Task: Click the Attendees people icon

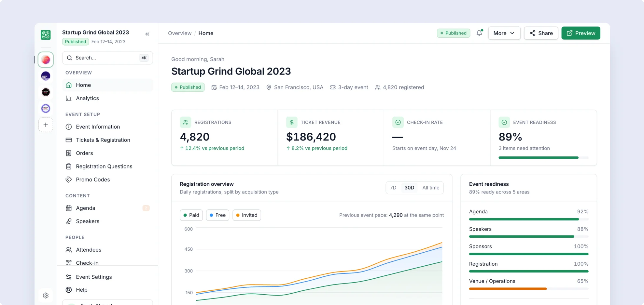Action: point(69,250)
